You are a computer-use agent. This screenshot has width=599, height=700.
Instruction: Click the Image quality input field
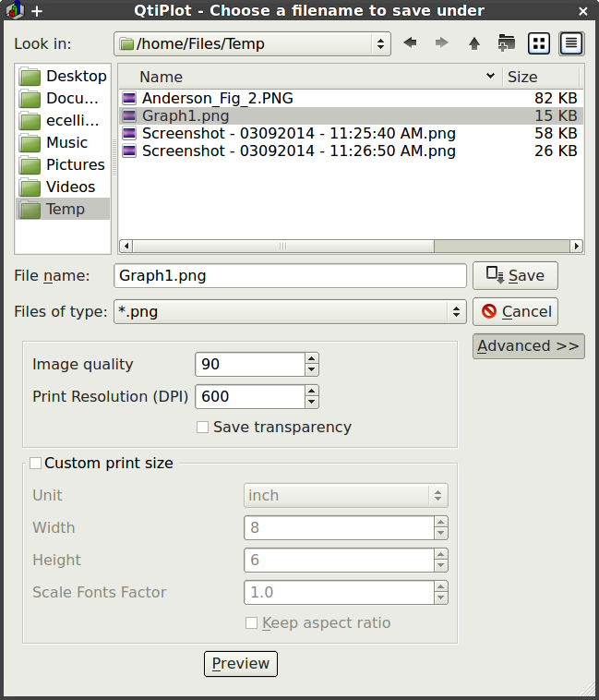pos(250,364)
